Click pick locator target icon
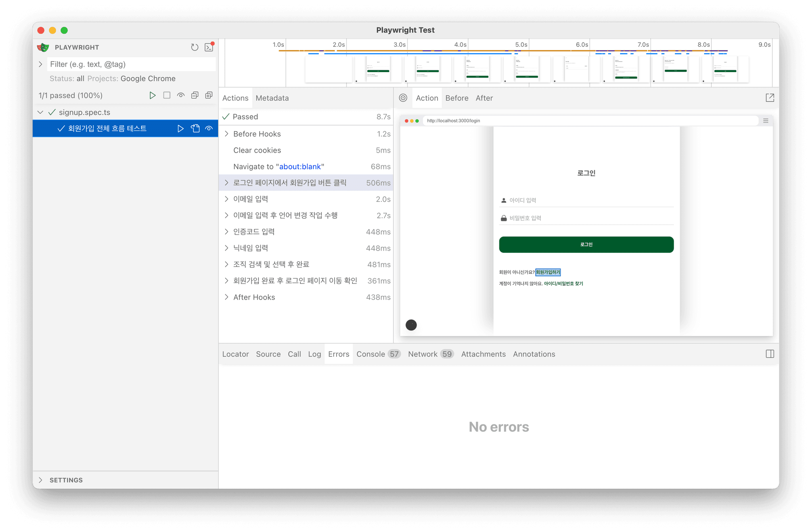The width and height of the screenshot is (812, 532). pos(403,98)
